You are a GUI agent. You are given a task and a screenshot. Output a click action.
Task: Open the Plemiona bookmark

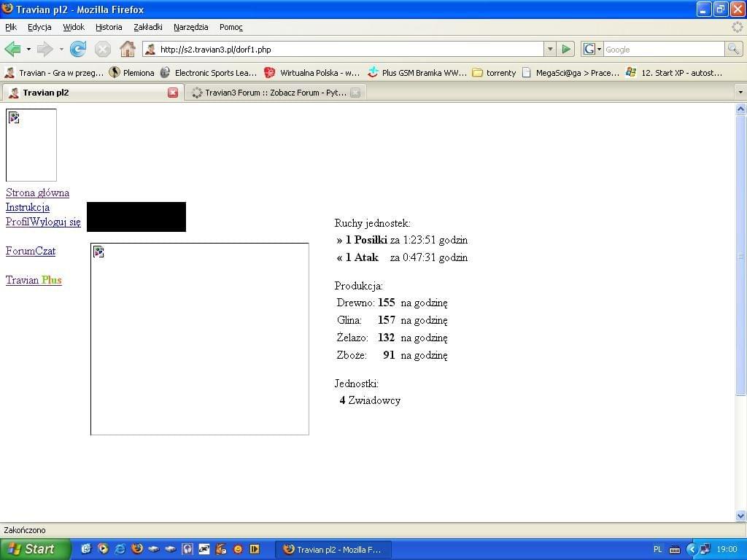(x=132, y=73)
